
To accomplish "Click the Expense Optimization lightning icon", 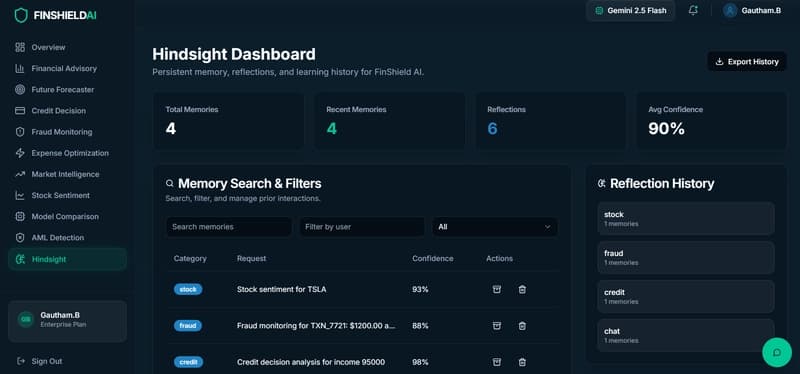I will tap(20, 153).
